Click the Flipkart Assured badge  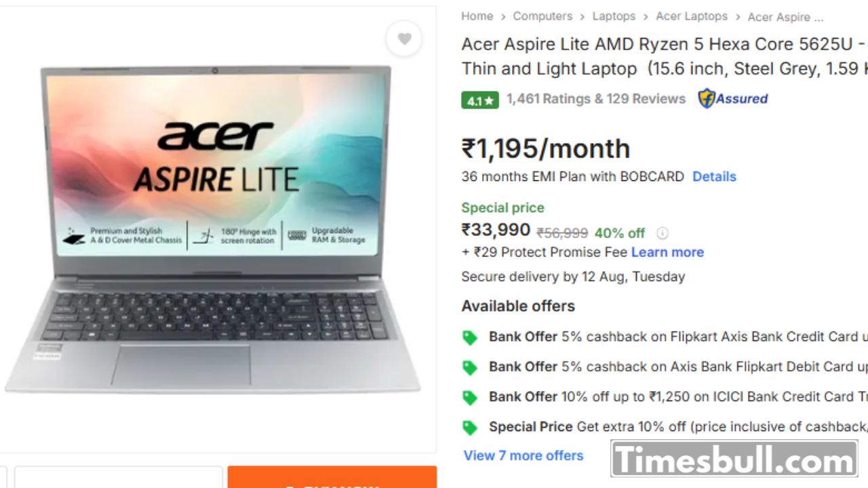click(x=733, y=99)
